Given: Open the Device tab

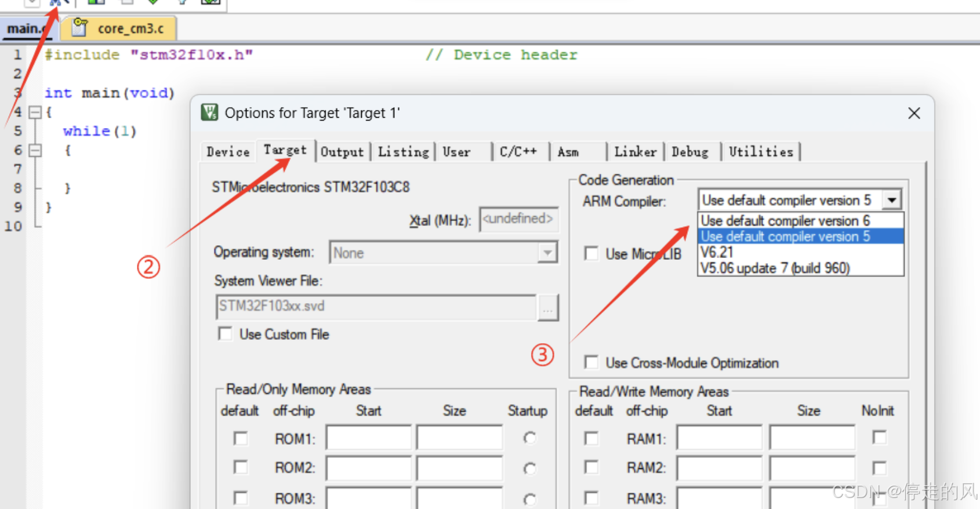Looking at the screenshot, I should pos(228,152).
